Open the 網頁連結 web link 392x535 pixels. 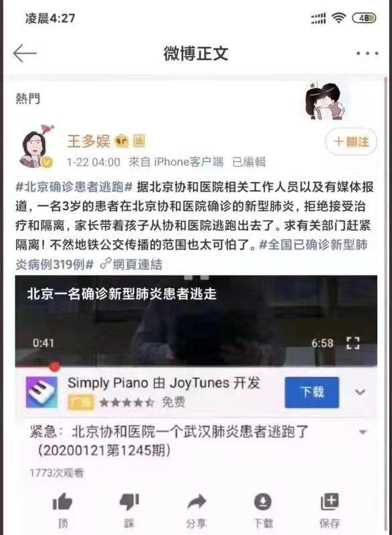[131, 264]
